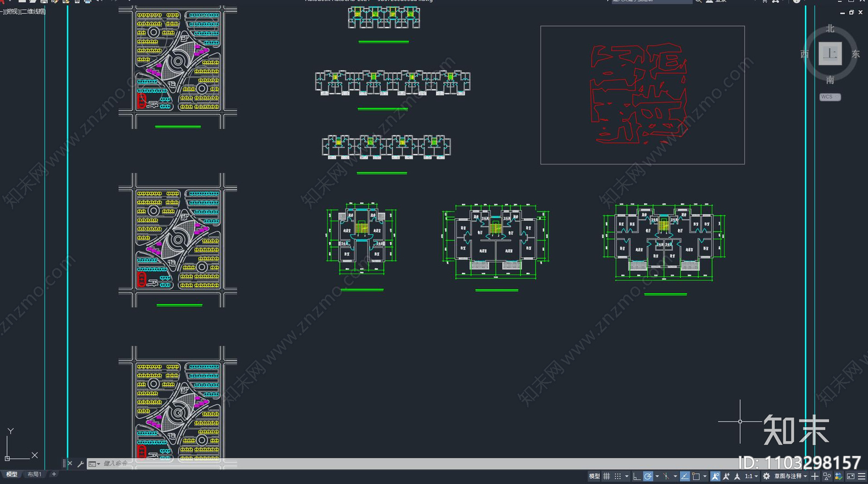Viewport: 868px width, 484px height.
Task: Expand object snap options dropdown
Action: point(705,476)
